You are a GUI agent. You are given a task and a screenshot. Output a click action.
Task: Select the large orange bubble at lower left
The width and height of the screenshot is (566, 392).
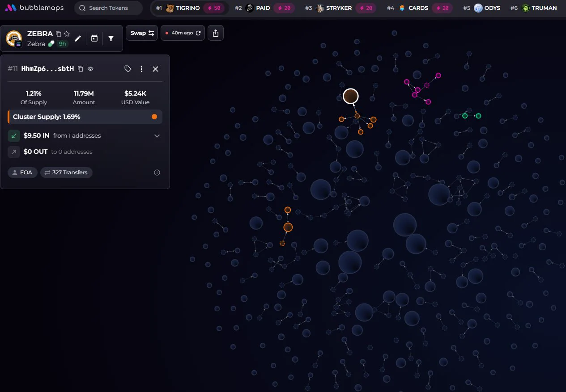(288, 228)
